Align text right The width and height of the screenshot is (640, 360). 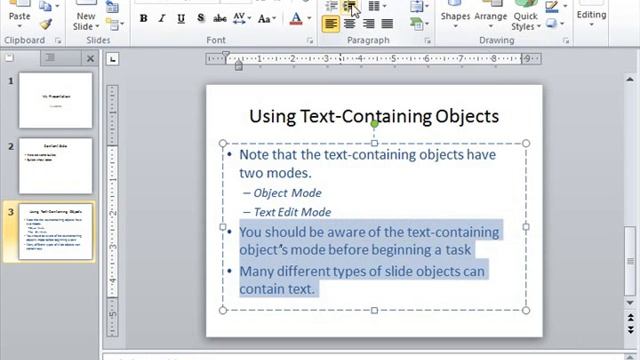369,24
